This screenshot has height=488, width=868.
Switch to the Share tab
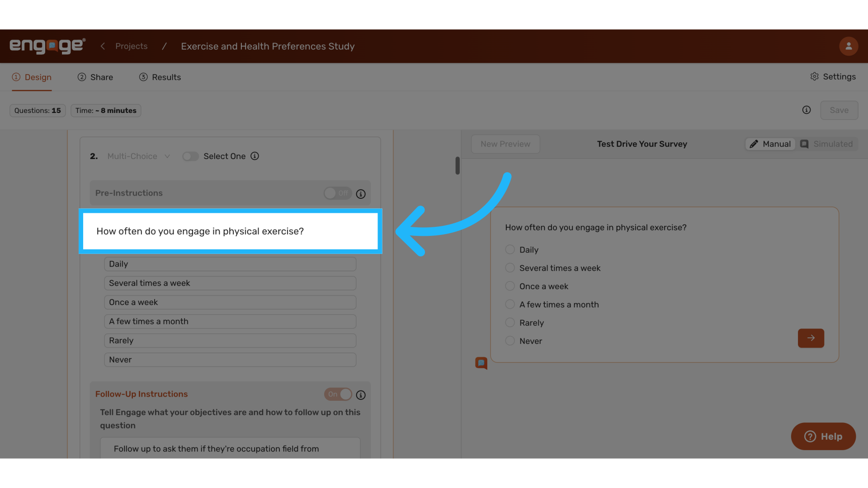point(95,77)
